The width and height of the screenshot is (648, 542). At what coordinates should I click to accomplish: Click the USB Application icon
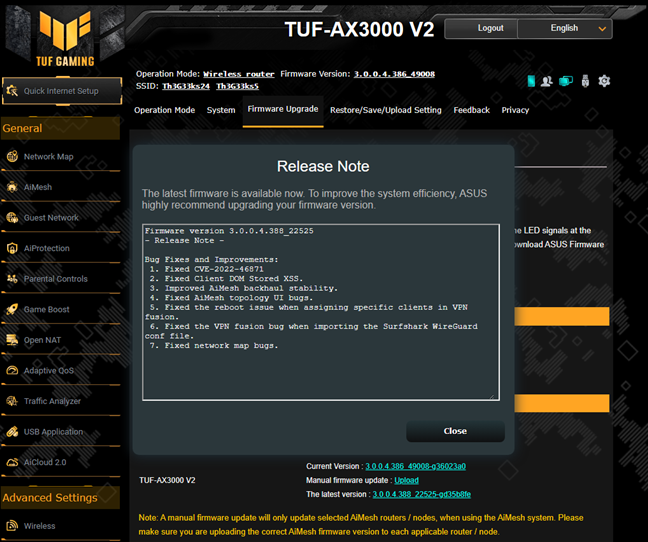[12, 431]
